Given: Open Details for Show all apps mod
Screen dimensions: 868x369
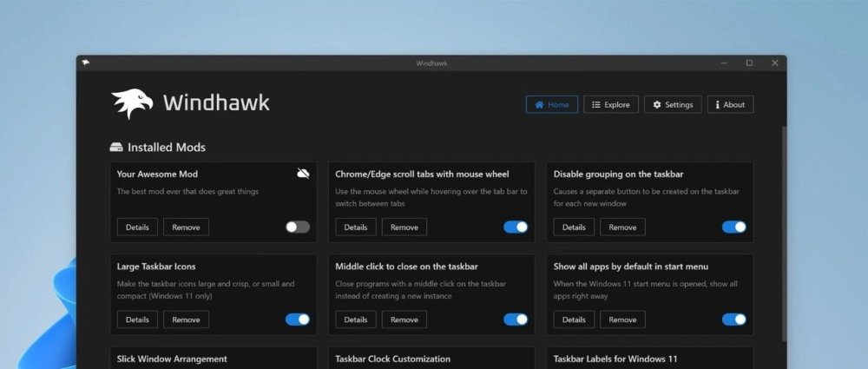Looking at the screenshot, I should point(574,320).
